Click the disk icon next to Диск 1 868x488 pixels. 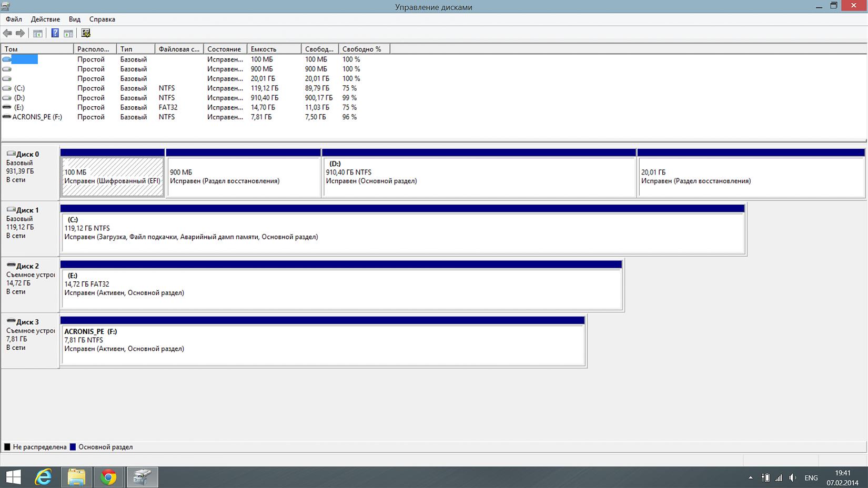click(11, 209)
